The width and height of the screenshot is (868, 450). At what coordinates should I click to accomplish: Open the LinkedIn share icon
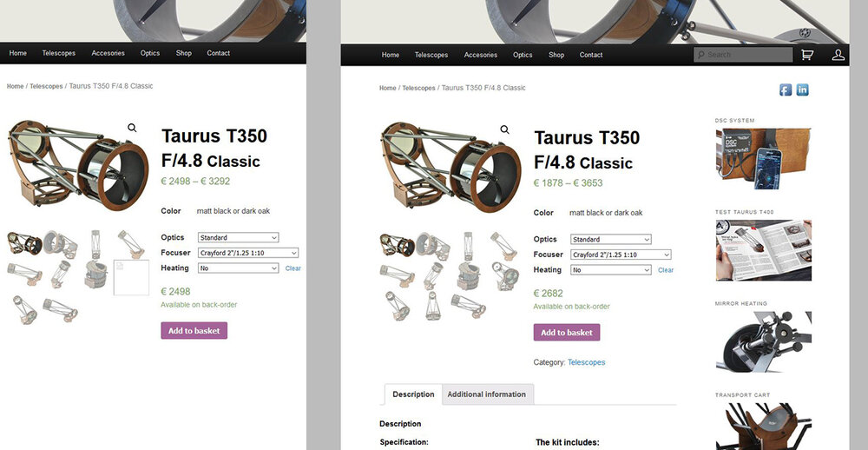tap(802, 89)
